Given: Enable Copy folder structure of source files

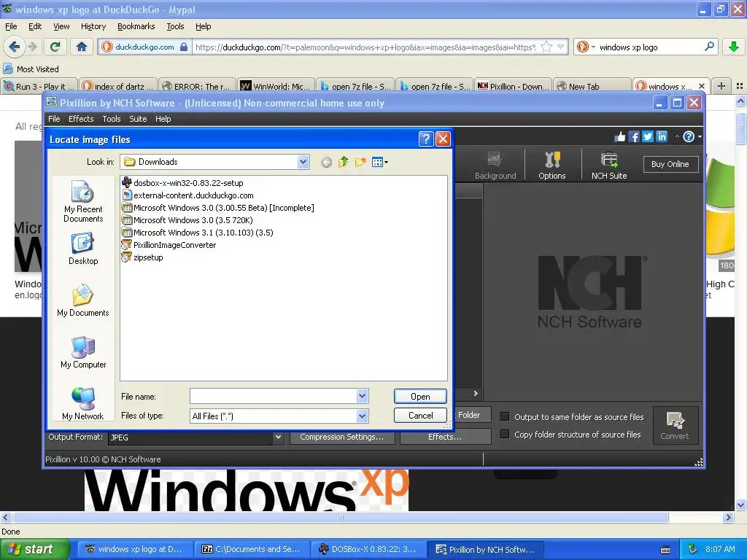Looking at the screenshot, I should [x=505, y=435].
